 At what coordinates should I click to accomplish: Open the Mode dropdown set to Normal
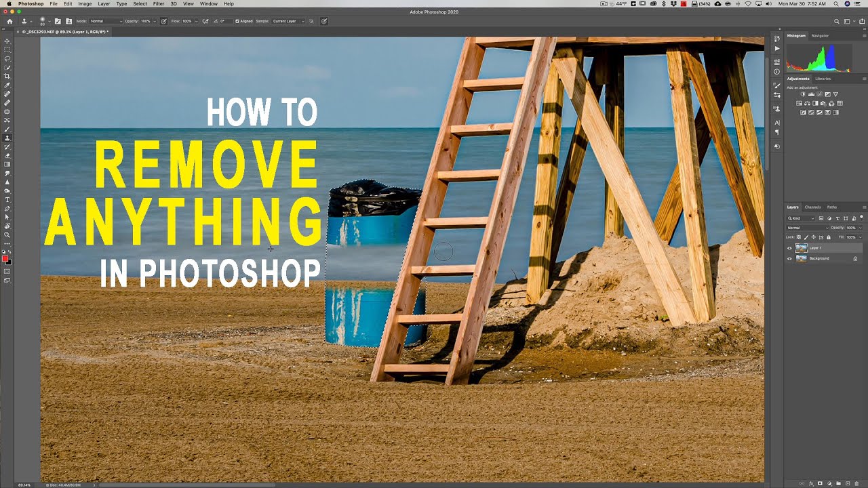point(106,21)
